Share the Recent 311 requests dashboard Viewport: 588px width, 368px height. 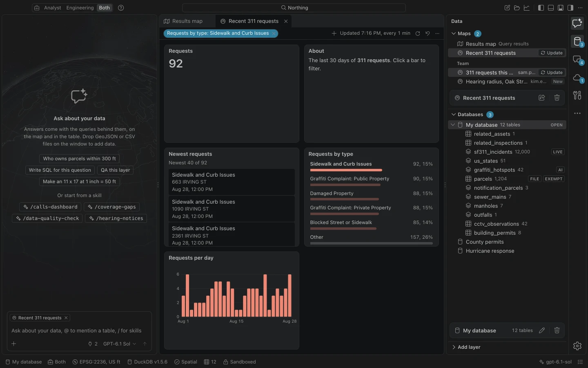point(542,98)
